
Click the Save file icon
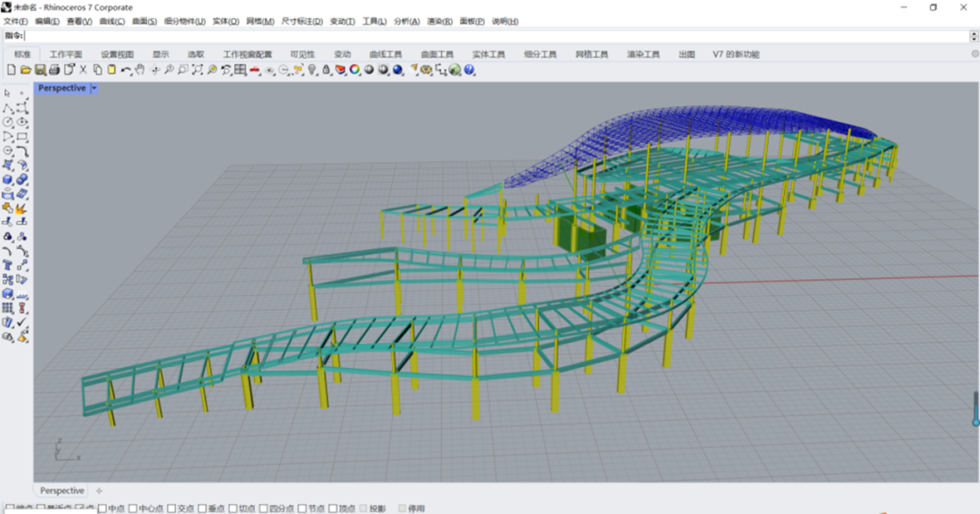tap(40, 70)
